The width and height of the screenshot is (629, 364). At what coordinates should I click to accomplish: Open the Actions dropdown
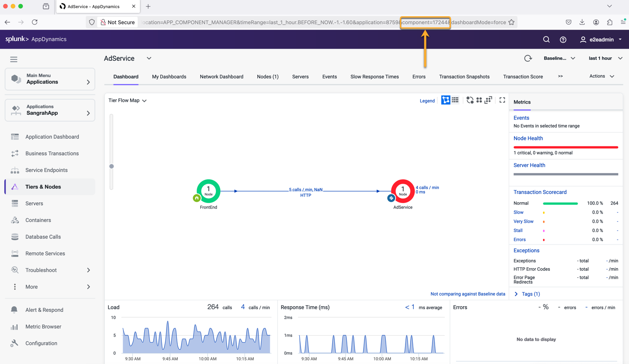click(602, 76)
